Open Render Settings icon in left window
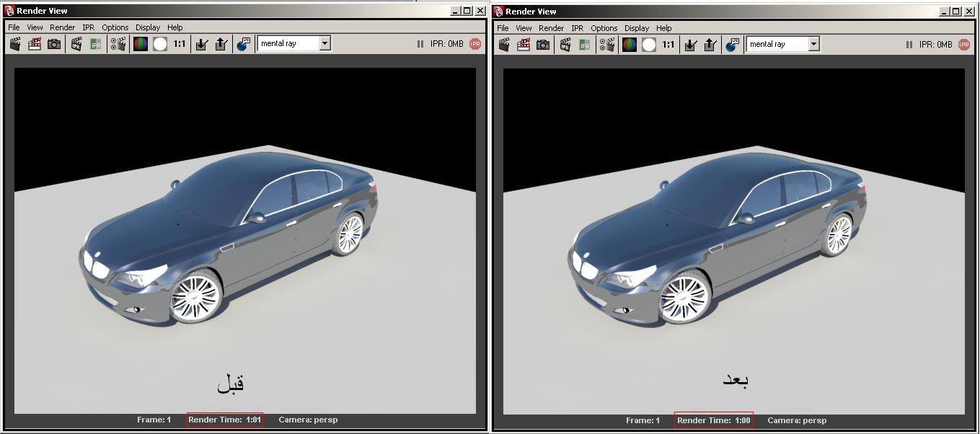 [118, 44]
